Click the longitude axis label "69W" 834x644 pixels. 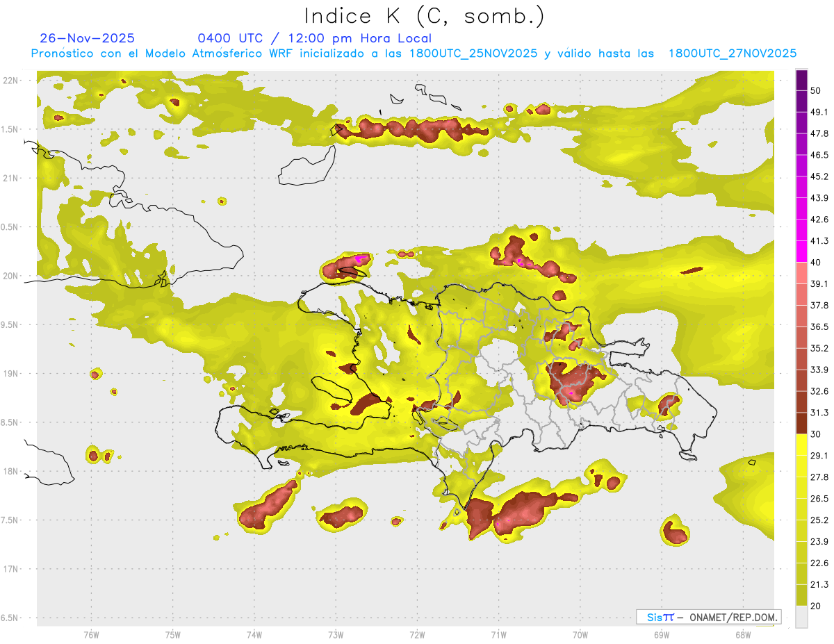click(661, 635)
